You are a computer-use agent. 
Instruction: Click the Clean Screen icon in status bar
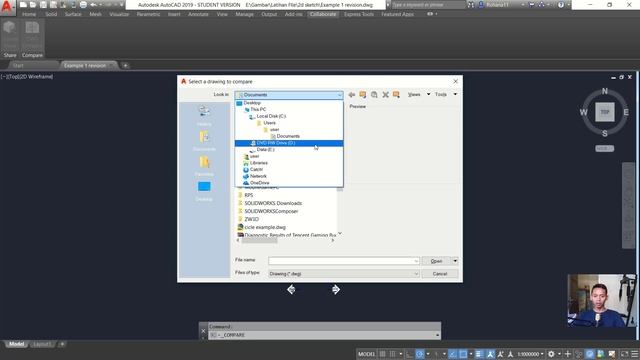[624, 354]
